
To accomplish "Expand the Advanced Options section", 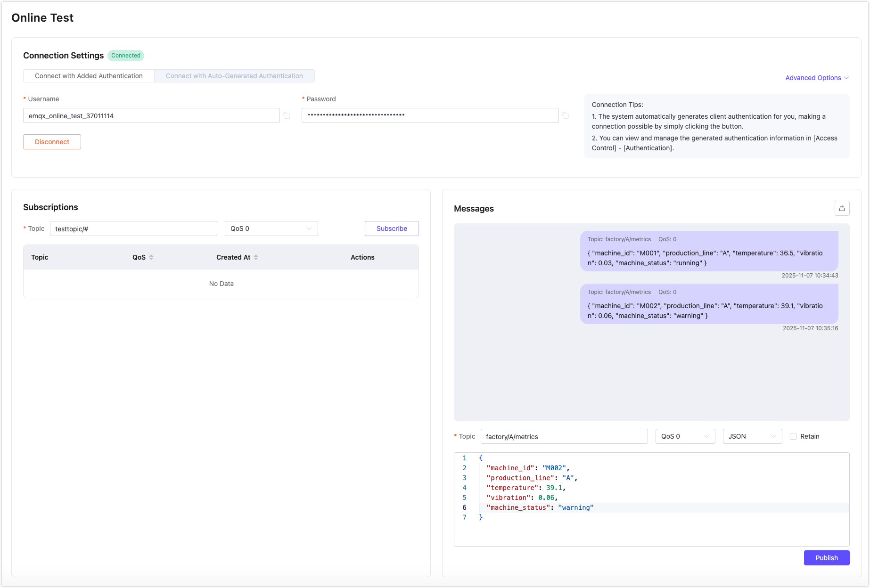I will pyautogui.click(x=817, y=78).
